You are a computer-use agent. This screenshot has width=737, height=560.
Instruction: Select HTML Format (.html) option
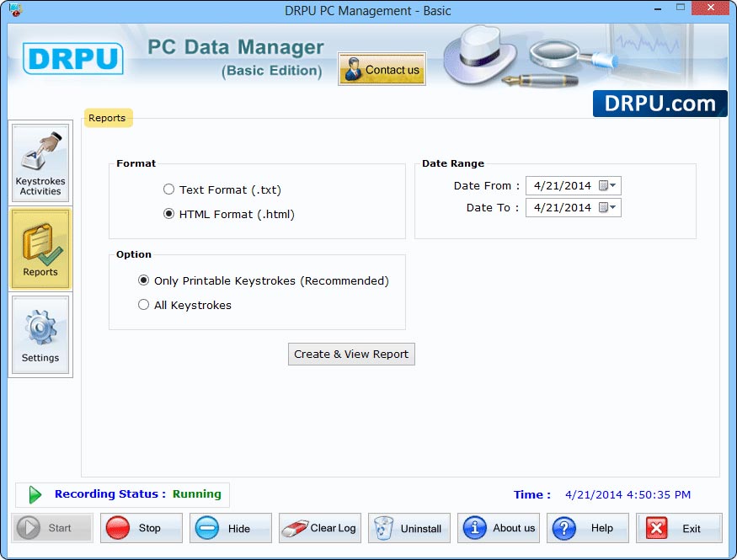229,214
